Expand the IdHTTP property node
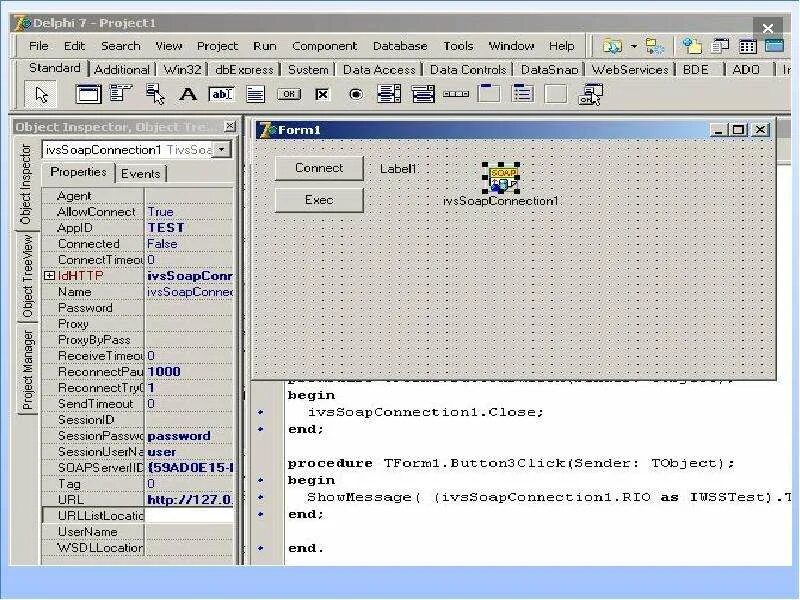 pyautogui.click(x=49, y=276)
